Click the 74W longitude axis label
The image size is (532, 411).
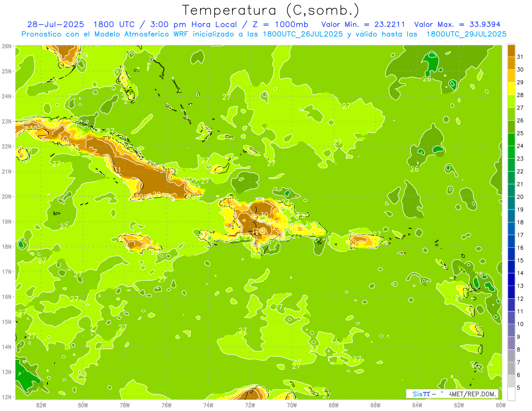[x=208, y=405]
